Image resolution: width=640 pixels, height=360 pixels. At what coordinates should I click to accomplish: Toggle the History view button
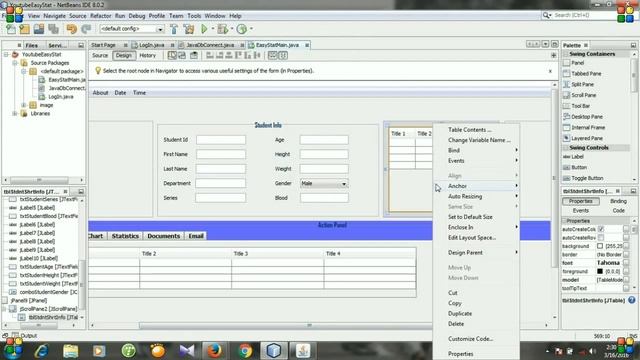[148, 56]
